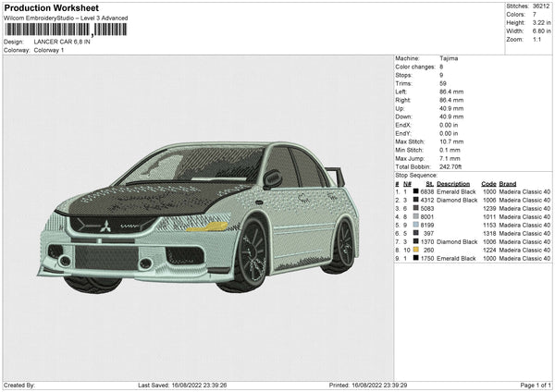
Task: Click the Left value 86.4 mm
Action: (x=451, y=92)
